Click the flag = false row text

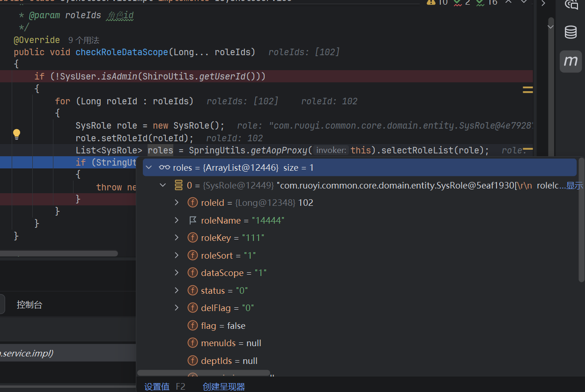pyautogui.click(x=223, y=326)
